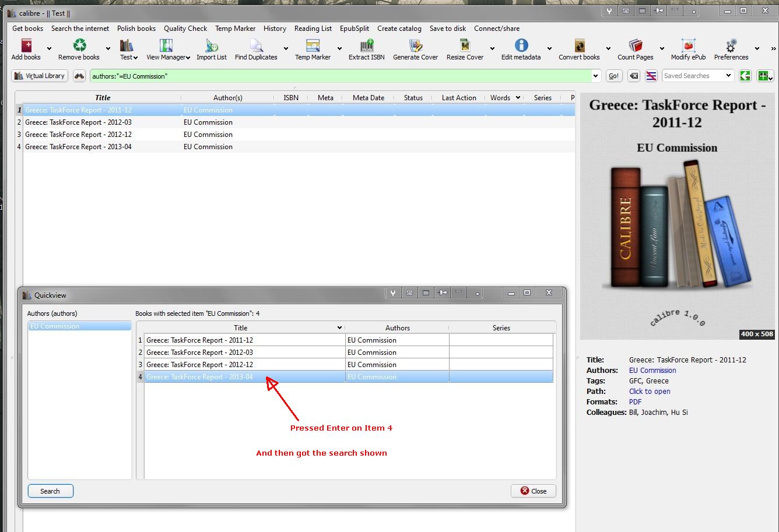Expand the Count Pages dropdown arrow
Screen dimensions: 779x532
pos(662,48)
